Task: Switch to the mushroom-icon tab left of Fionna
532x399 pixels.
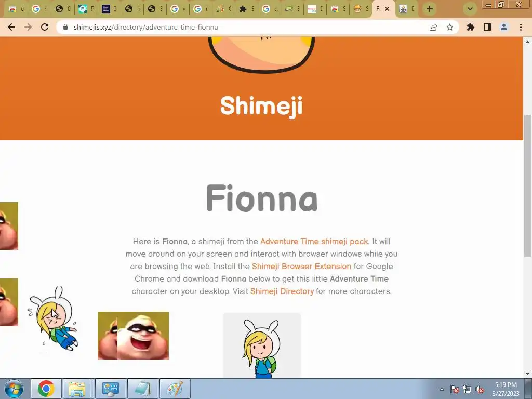Action: (x=361, y=9)
